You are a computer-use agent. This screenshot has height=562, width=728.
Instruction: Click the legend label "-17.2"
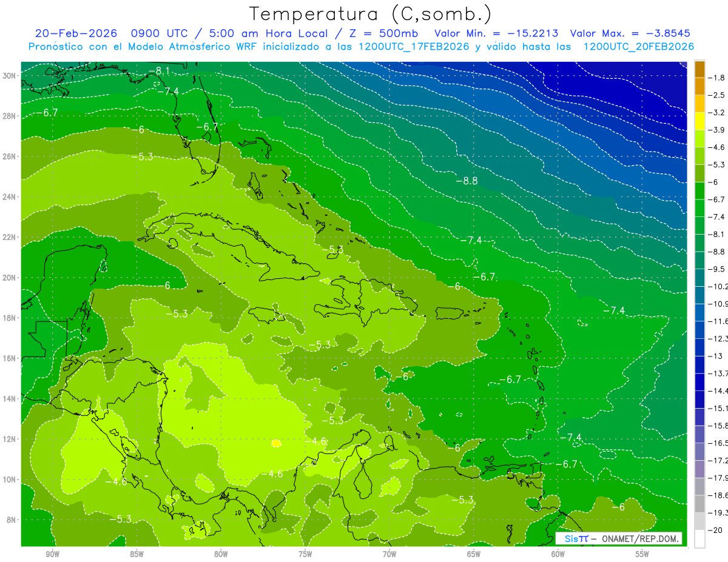click(x=718, y=460)
